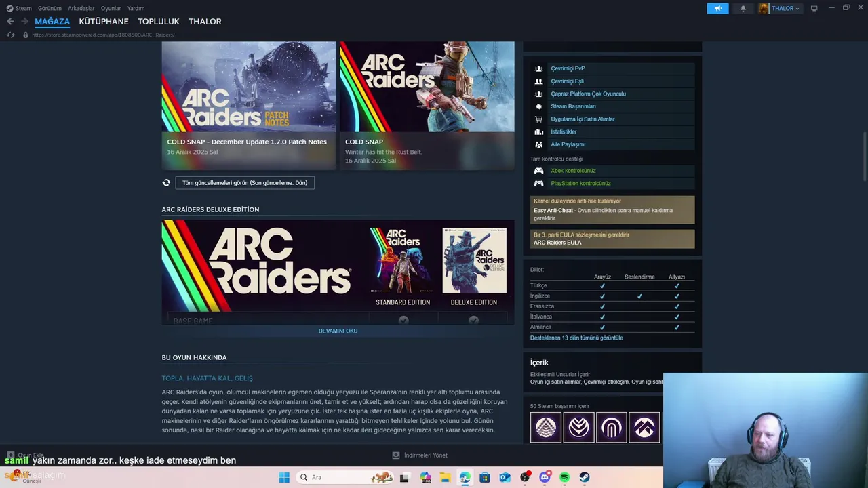This screenshot has width=868, height=488.
Task: Open Uygulama İçi Satın Alımlar link
Action: click(x=583, y=119)
